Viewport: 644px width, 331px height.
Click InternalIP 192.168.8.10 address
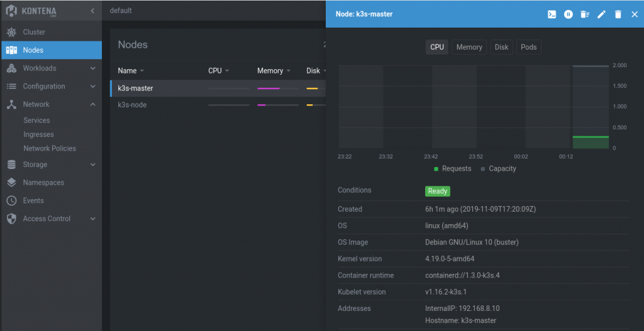click(x=462, y=308)
